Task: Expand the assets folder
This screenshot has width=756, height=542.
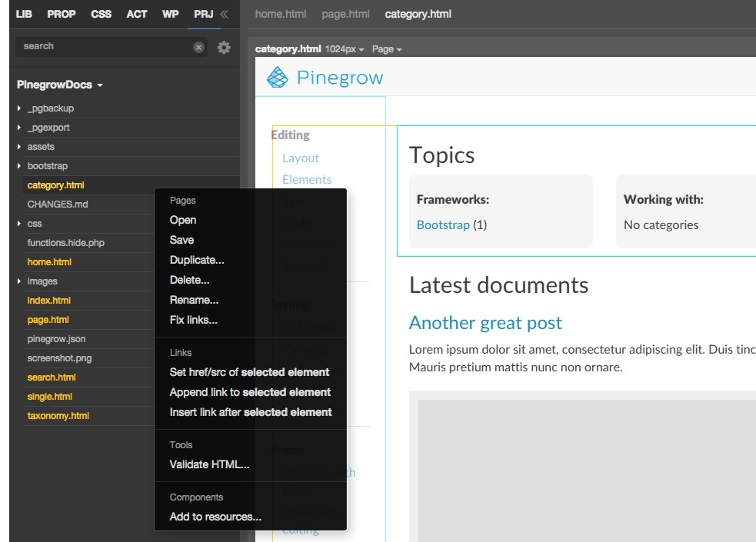Action: (18, 147)
